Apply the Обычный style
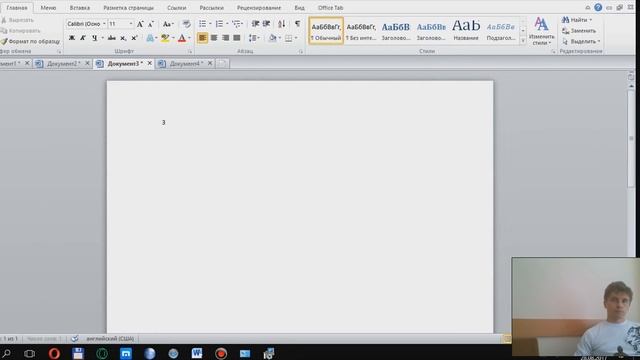 [326, 30]
